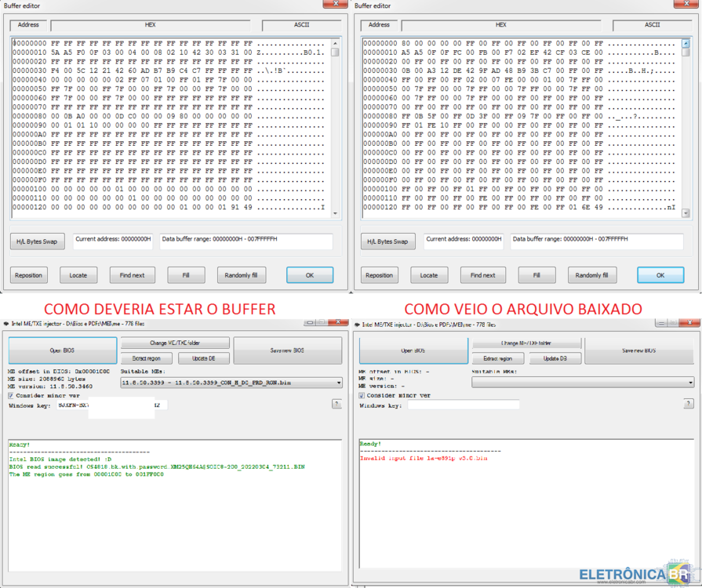
Task: Expand empty Suitable MEs dropdown in right injector
Action: click(x=582, y=383)
